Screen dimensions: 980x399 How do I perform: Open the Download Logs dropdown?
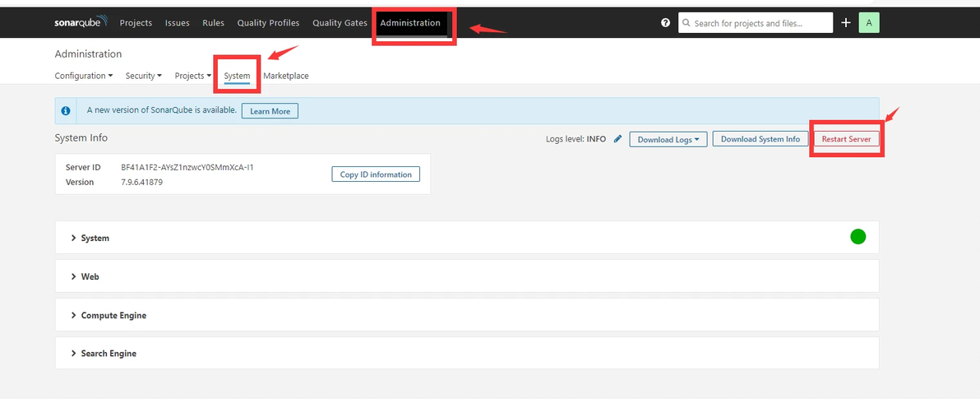pos(668,140)
